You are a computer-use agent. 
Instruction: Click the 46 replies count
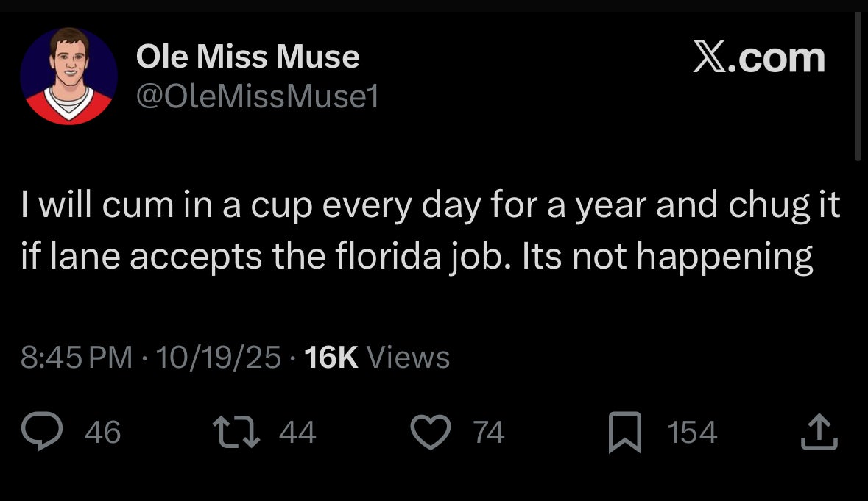point(103,433)
